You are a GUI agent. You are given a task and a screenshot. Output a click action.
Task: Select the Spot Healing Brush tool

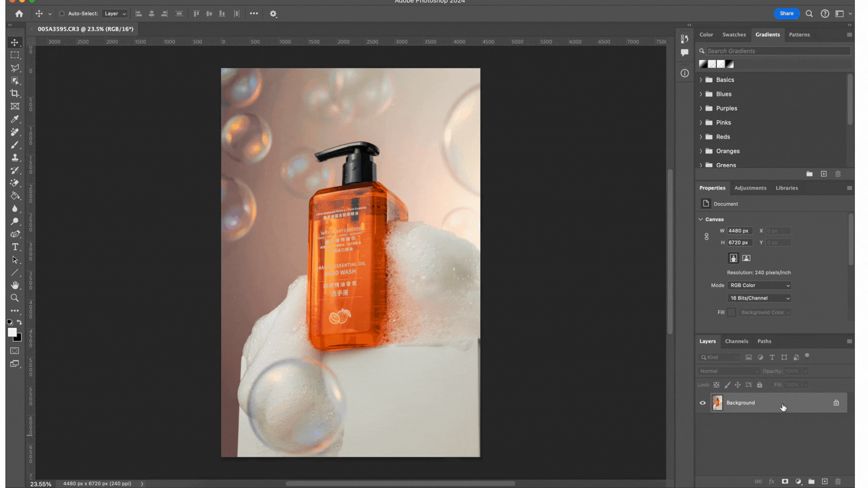[x=15, y=132]
